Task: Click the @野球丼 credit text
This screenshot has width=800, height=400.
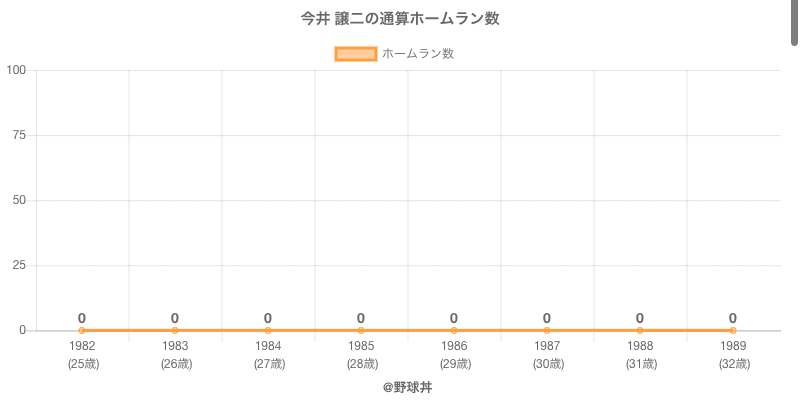Action: [x=400, y=387]
